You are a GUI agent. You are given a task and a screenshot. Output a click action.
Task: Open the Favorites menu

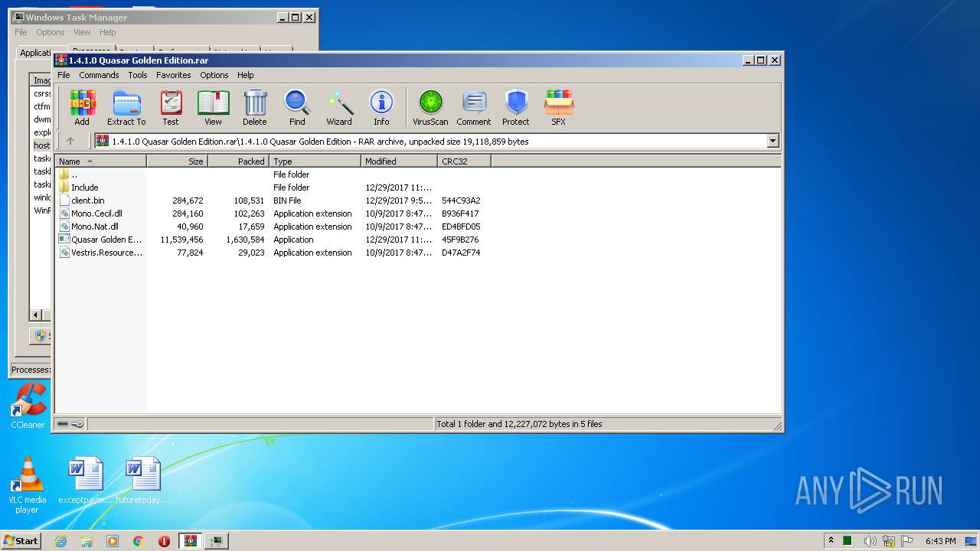pyautogui.click(x=174, y=75)
